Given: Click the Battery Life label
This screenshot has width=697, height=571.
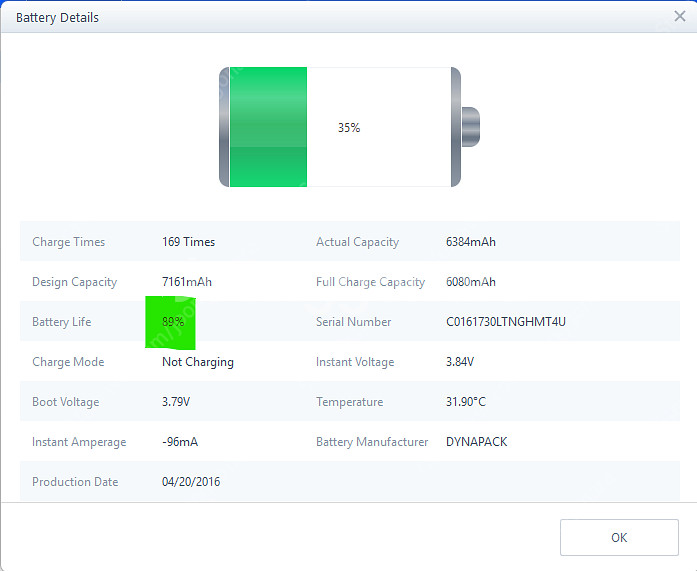Looking at the screenshot, I should [61, 322].
